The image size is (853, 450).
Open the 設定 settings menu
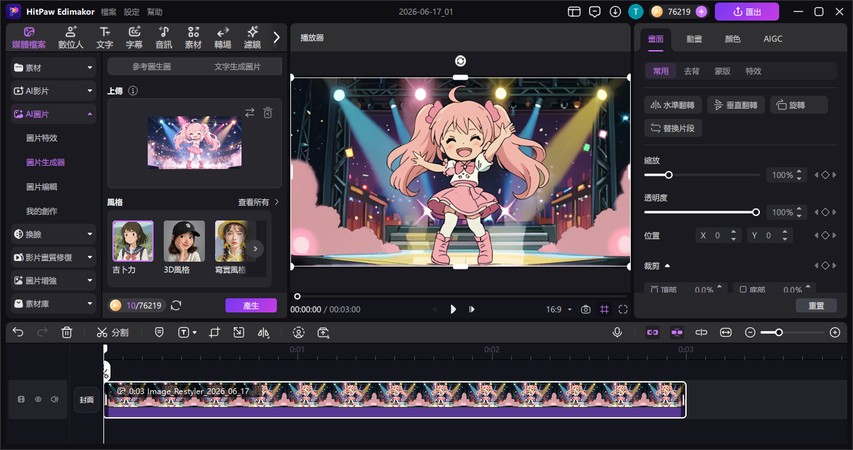tap(131, 11)
